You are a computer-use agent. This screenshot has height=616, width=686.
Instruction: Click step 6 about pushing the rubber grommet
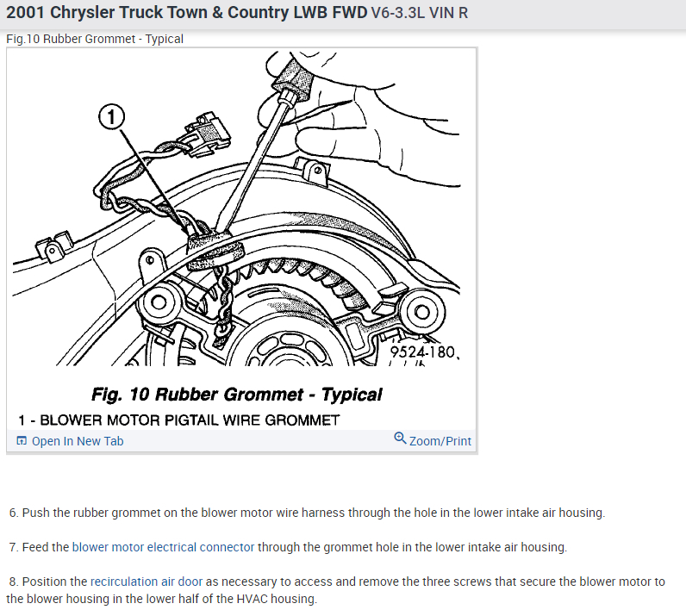[307, 513]
